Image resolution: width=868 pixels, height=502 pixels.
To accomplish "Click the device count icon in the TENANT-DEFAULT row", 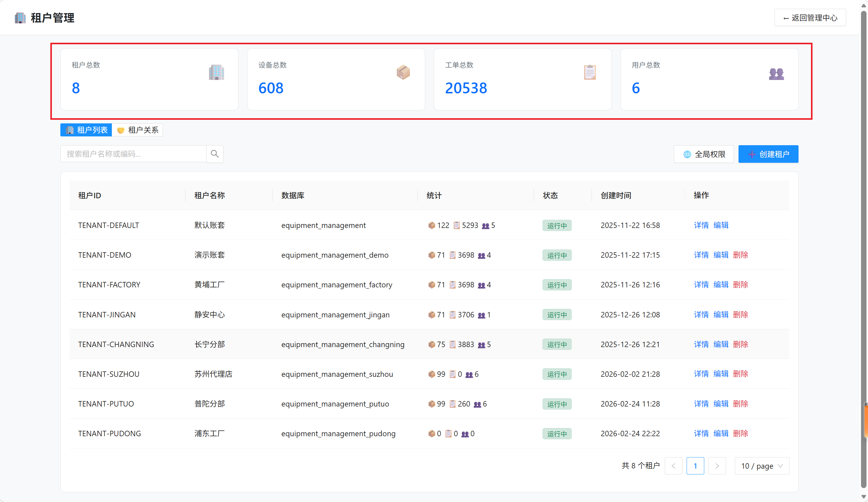I will click(x=431, y=226).
